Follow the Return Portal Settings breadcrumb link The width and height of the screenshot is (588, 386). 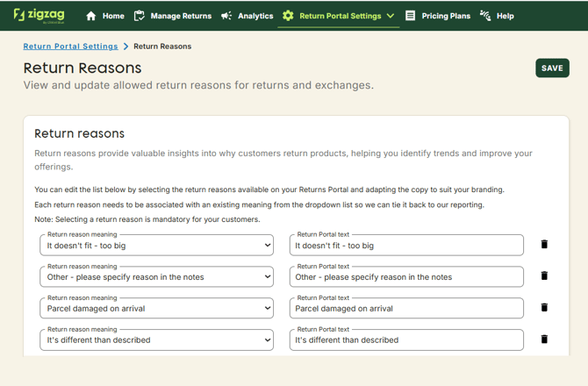70,46
